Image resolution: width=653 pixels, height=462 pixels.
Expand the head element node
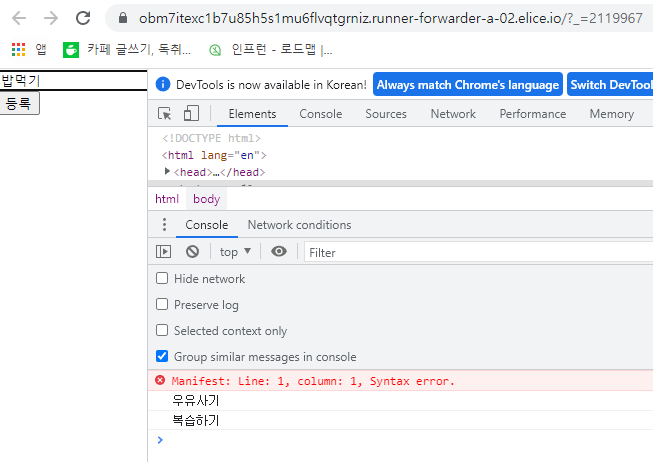click(x=167, y=171)
